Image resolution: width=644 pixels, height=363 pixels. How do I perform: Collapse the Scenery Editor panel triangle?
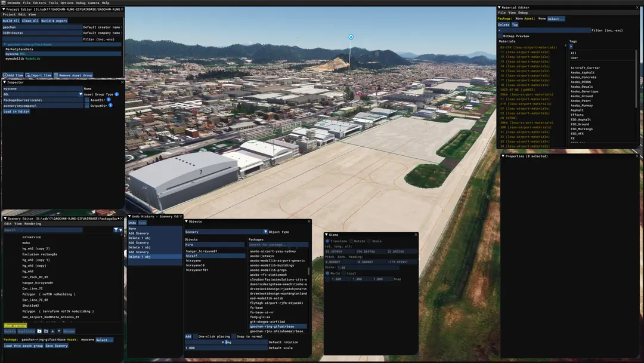(x=5, y=219)
